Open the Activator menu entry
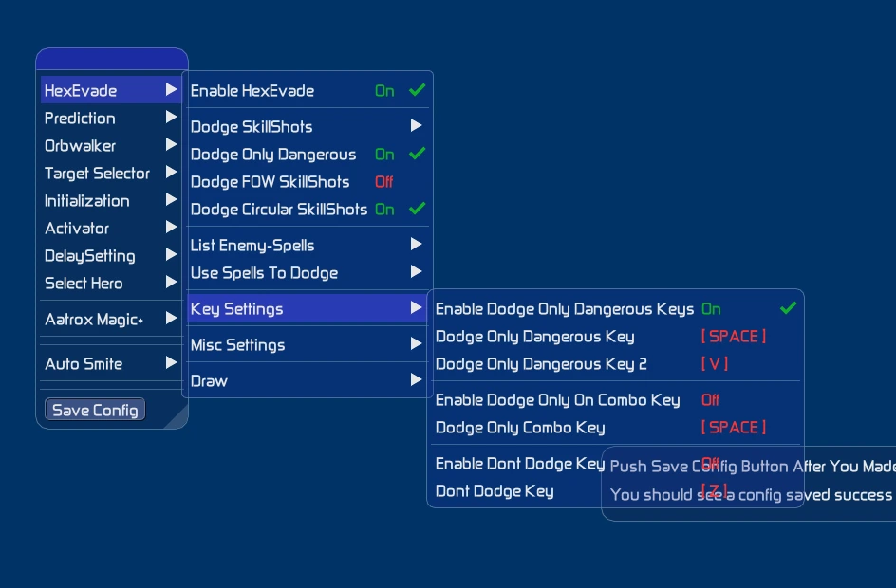This screenshot has height=588, width=896. click(111, 228)
